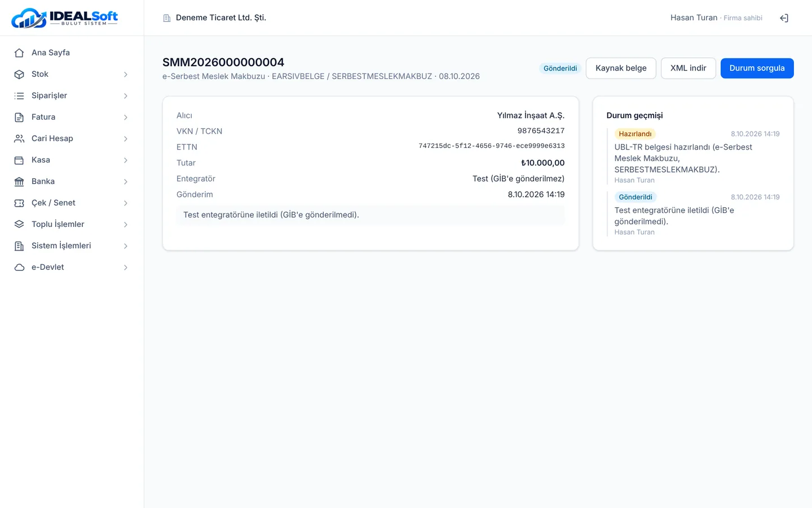The image size is (812, 508).
Task: Click the company building icon in header
Action: click(x=167, y=18)
